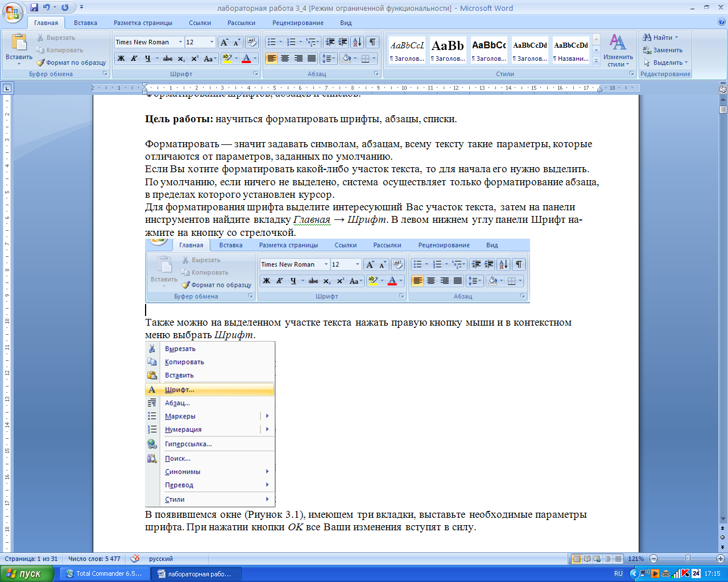Grow font size with the large A button, top ribbon
The width and height of the screenshot is (728, 582).
(224, 42)
